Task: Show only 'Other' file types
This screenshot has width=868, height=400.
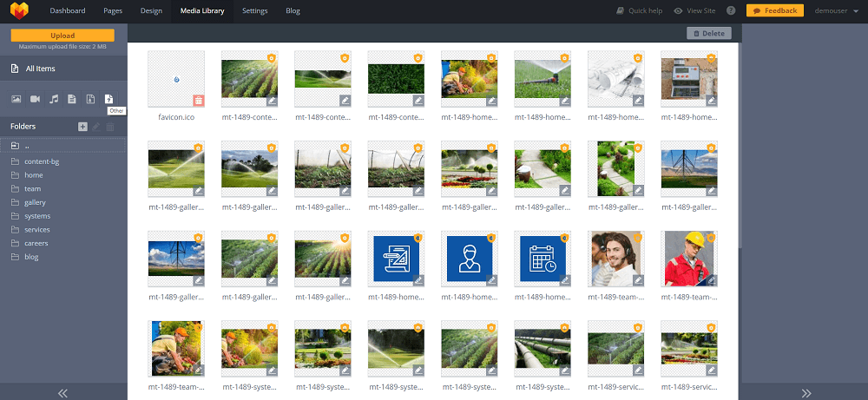Action: (x=109, y=99)
